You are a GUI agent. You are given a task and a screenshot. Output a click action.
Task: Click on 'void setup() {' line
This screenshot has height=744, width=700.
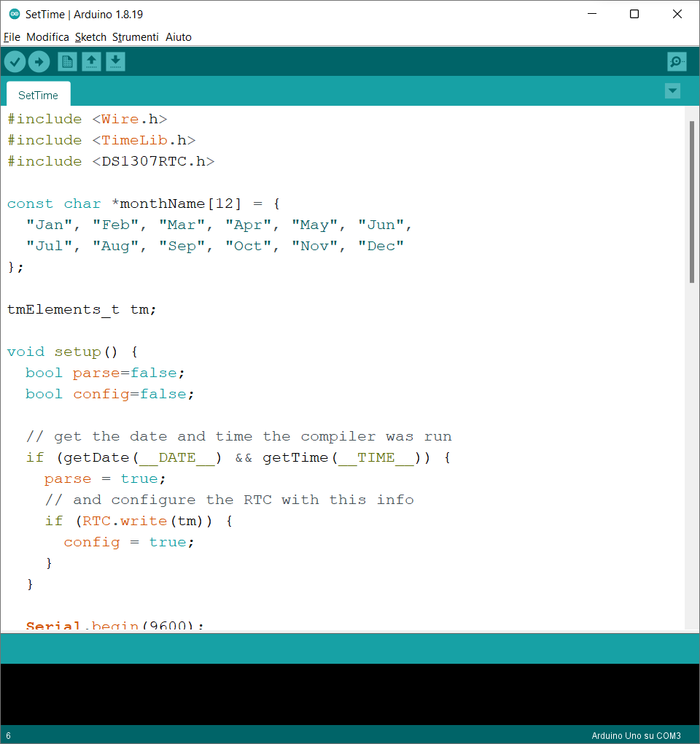tap(73, 352)
